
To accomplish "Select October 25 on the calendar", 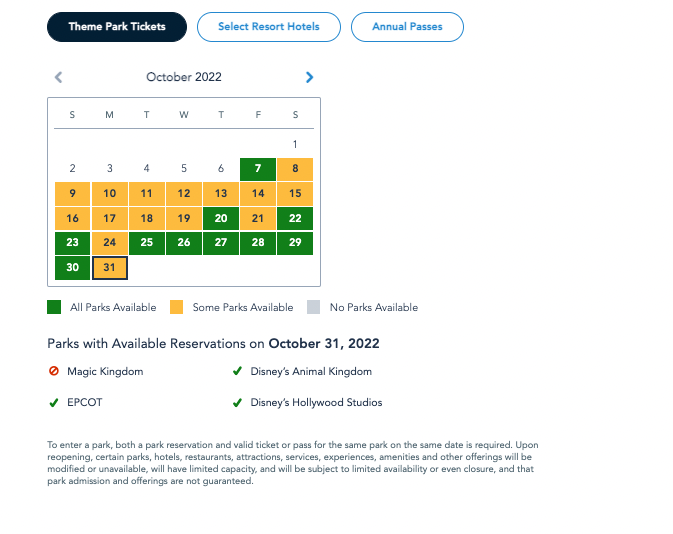I will coord(147,243).
